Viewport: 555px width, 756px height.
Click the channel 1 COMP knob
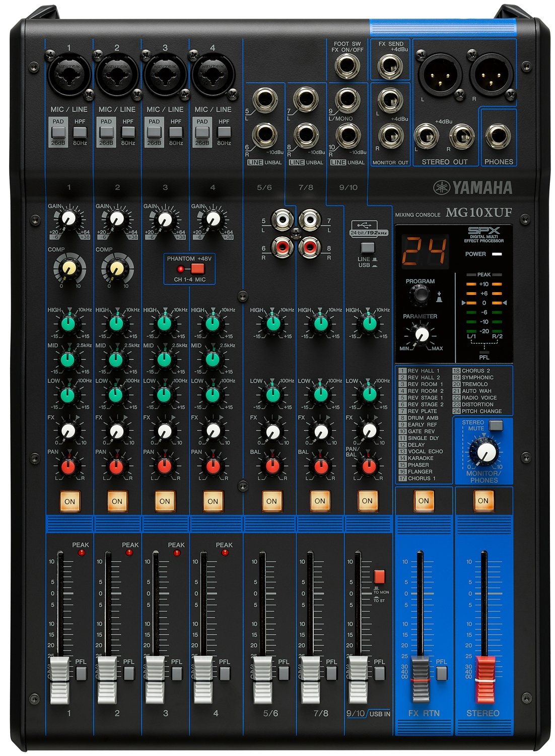[69, 268]
